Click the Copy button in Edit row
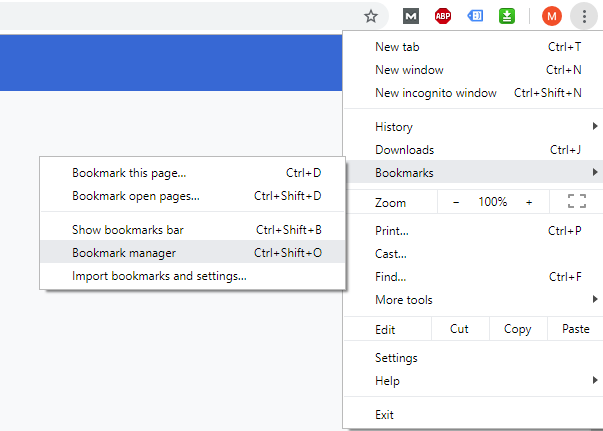 click(x=518, y=329)
